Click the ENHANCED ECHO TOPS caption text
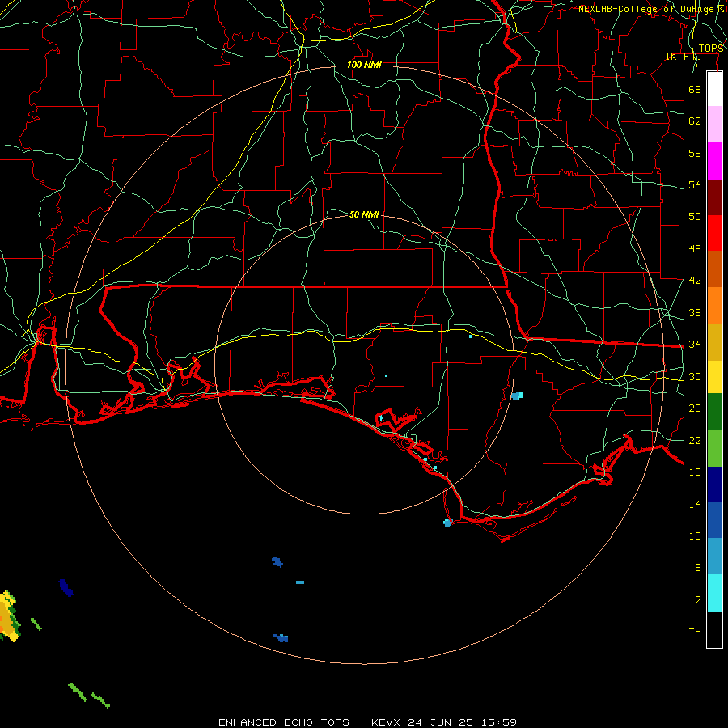This screenshot has width=728, height=728. [284, 722]
